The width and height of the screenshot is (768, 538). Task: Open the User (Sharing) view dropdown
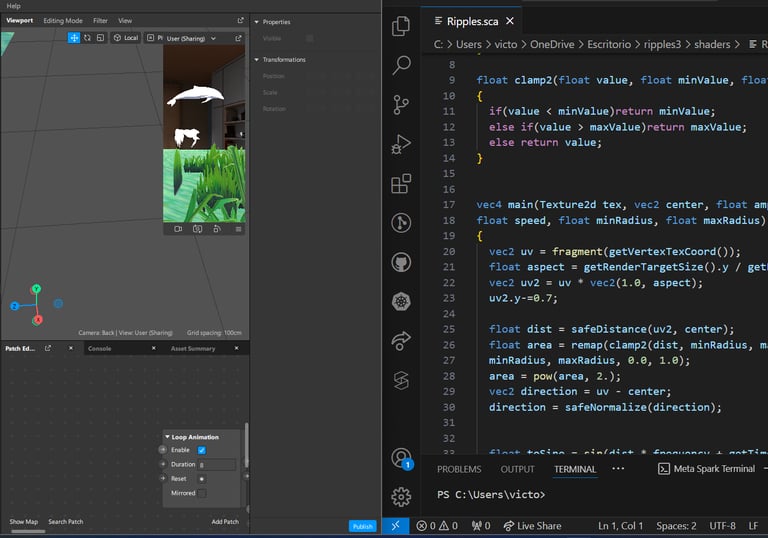point(190,38)
